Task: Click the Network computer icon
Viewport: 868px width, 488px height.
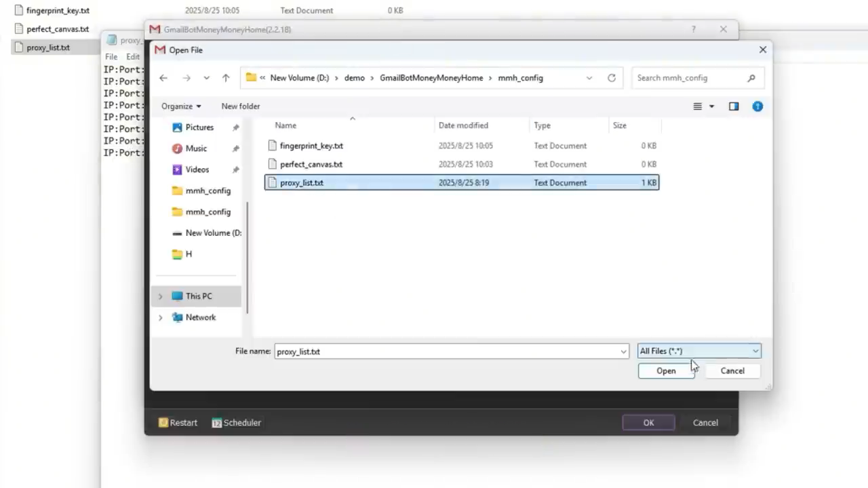Action: 178,317
